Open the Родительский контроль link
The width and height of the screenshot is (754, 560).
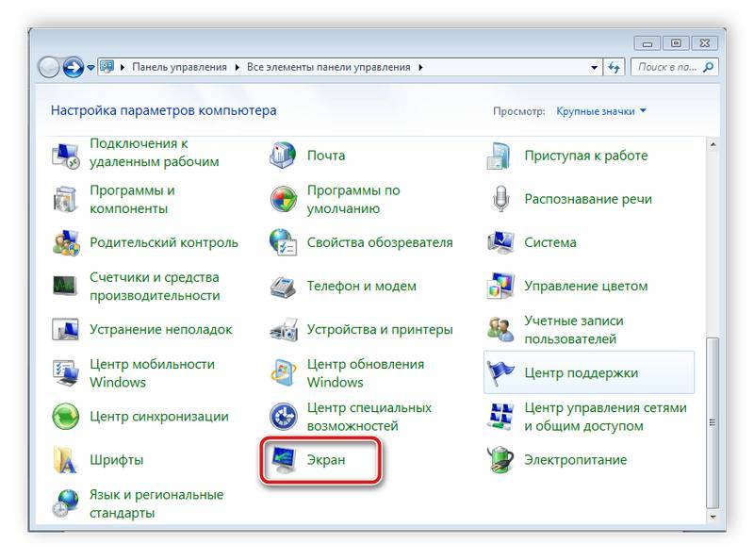click(163, 242)
